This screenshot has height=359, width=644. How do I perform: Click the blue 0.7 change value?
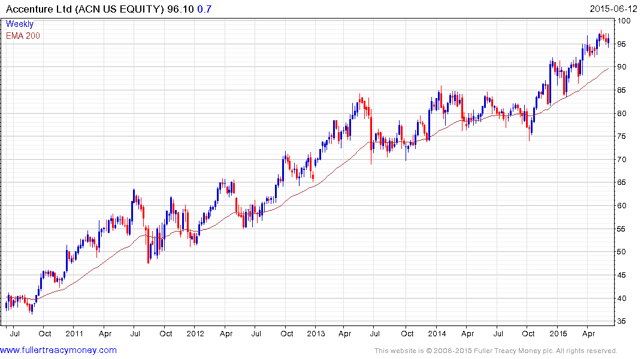click(x=204, y=9)
